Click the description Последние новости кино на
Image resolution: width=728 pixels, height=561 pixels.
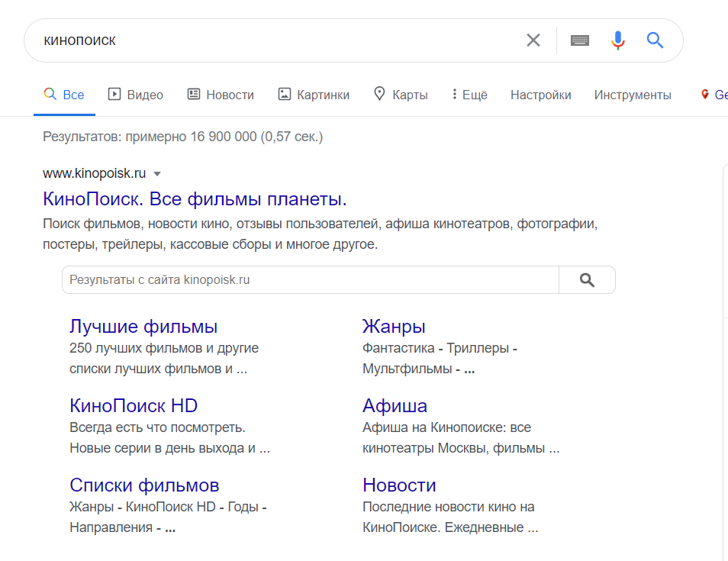click(449, 507)
